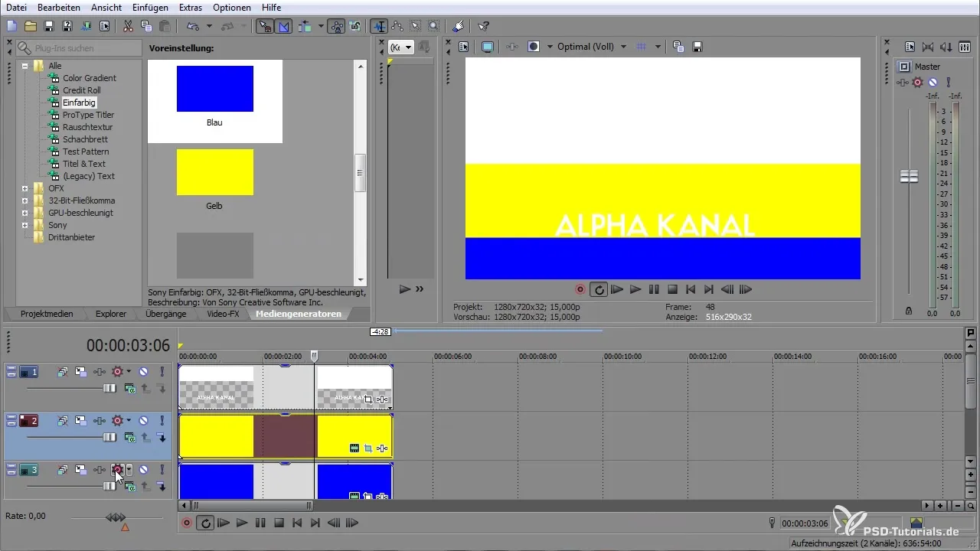The image size is (980, 551).
Task: Open event FX on track 1 clip
Action: 383,399
